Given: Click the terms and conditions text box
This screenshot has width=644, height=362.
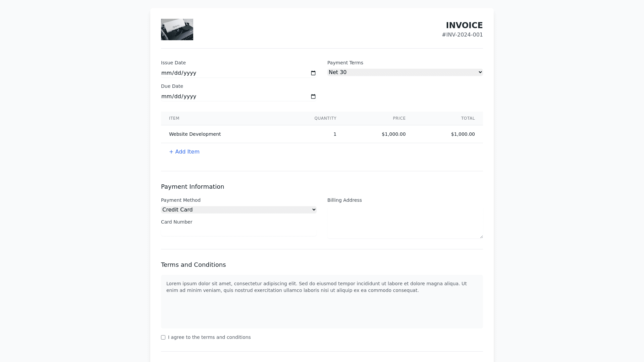Looking at the screenshot, I should (322, 302).
